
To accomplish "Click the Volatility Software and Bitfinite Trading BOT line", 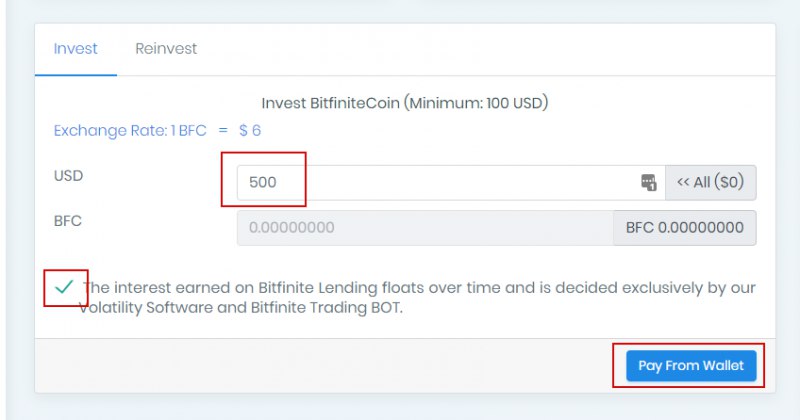I will [x=240, y=308].
